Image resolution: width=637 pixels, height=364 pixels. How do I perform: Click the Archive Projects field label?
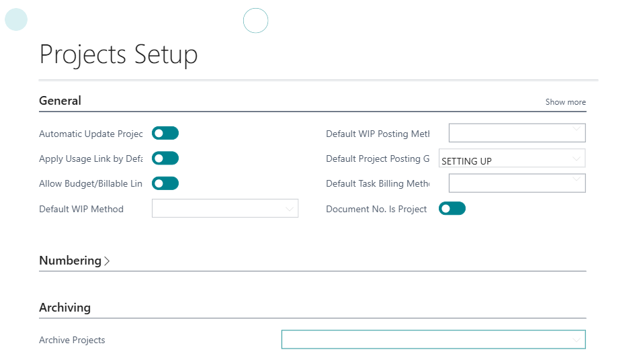point(73,340)
